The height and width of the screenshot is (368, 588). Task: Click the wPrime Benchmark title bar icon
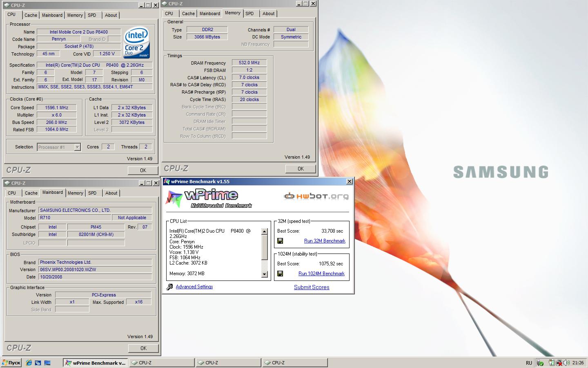(167, 182)
